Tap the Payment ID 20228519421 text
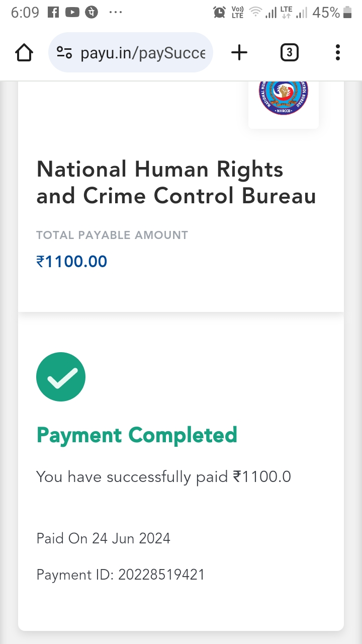The width and height of the screenshot is (362, 644). (x=121, y=575)
